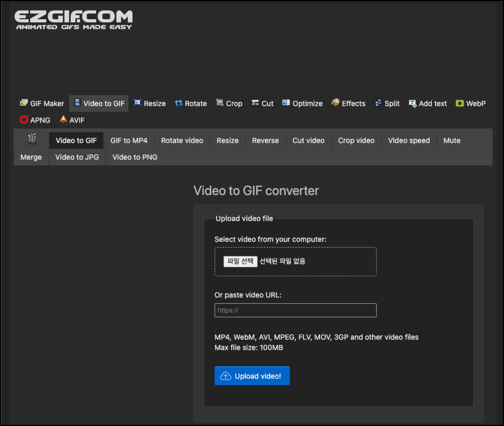504x426 pixels.
Task: Select the Optimize icon
Action: coord(286,103)
